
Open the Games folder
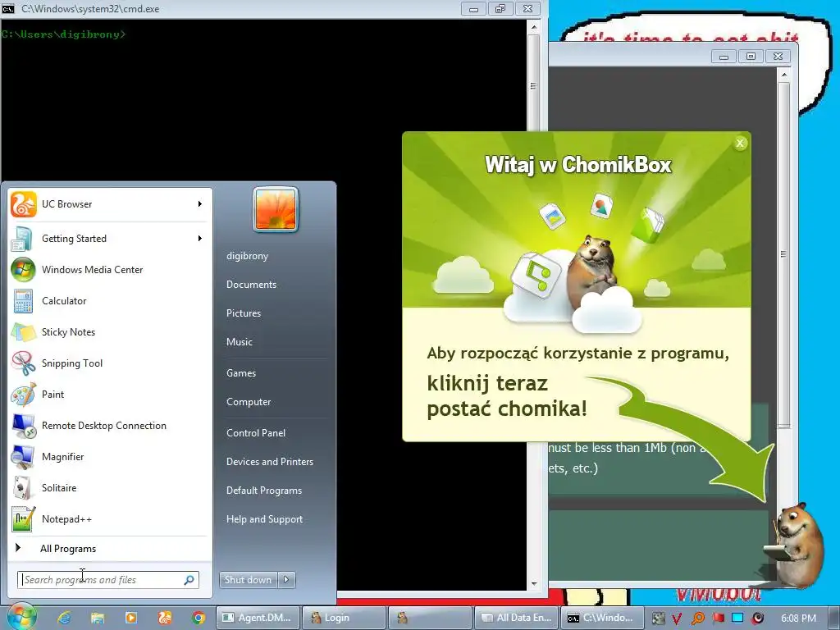(241, 373)
